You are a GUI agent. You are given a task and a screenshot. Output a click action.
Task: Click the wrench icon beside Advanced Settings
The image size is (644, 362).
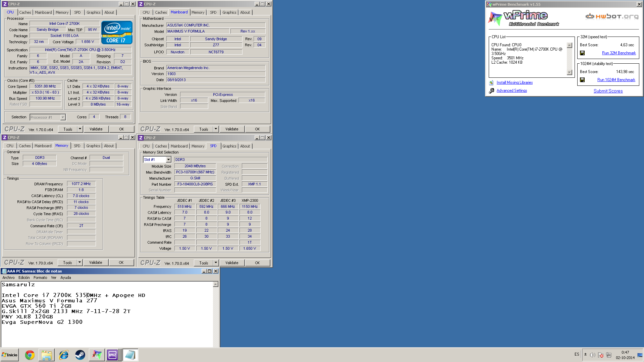pyautogui.click(x=491, y=90)
